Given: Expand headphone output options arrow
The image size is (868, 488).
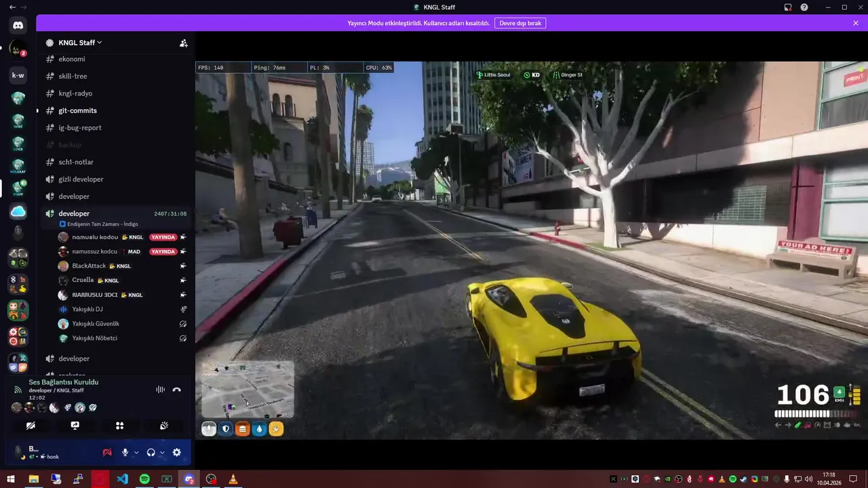Looking at the screenshot, I should click(161, 452).
